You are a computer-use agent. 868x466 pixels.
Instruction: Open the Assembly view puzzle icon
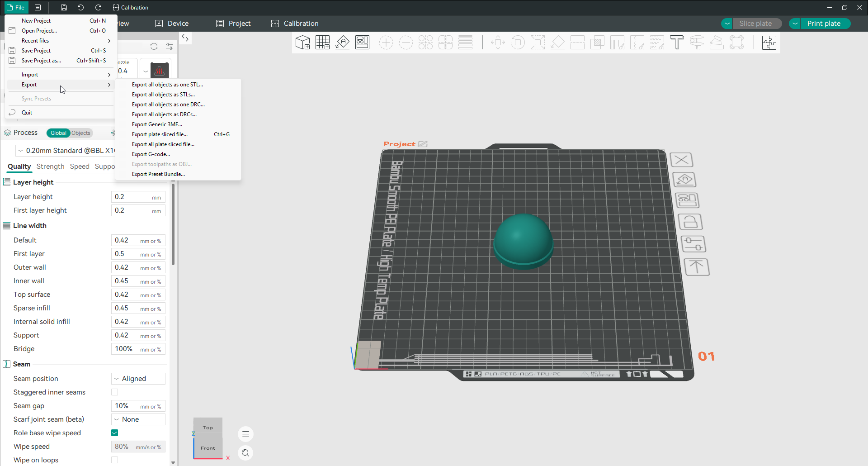tap(769, 43)
